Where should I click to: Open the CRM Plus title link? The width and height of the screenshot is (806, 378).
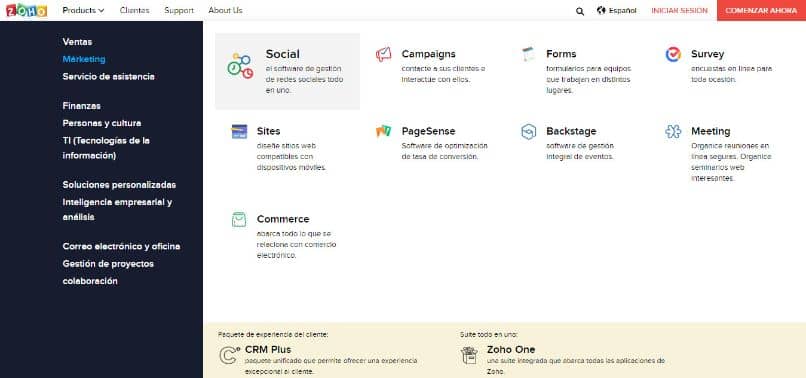pos(268,350)
